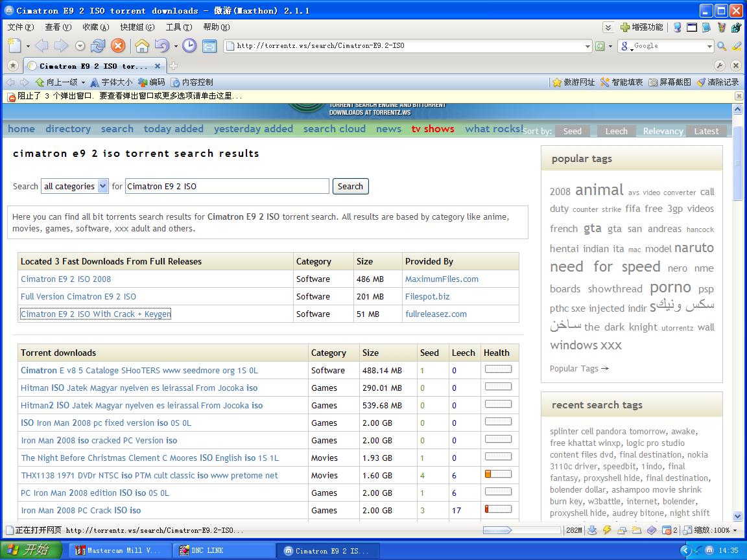747x560 pixels.
Task: Click the Undo closed tab icon
Action: (x=162, y=46)
